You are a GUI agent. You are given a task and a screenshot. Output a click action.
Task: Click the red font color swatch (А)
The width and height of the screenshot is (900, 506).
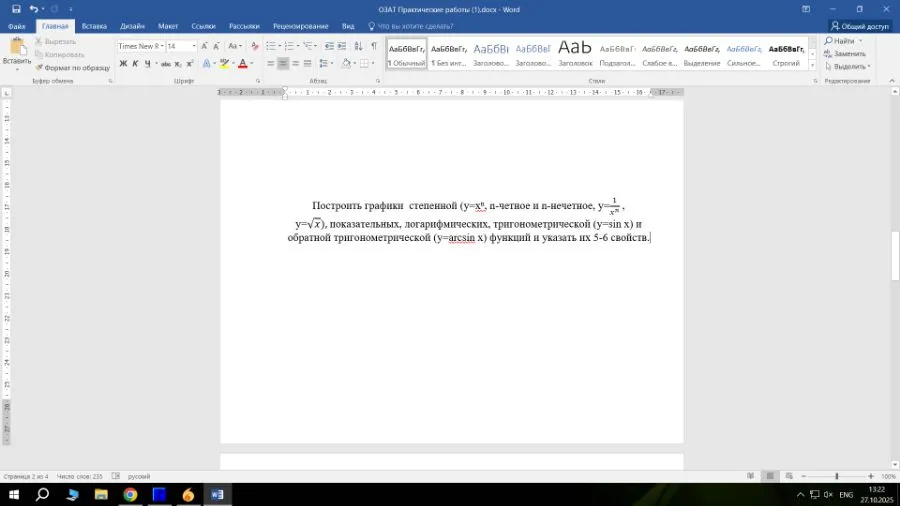pyautogui.click(x=242, y=64)
